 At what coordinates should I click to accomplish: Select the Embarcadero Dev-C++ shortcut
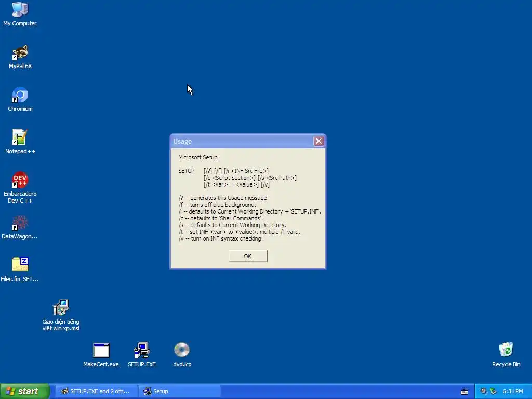20,188
